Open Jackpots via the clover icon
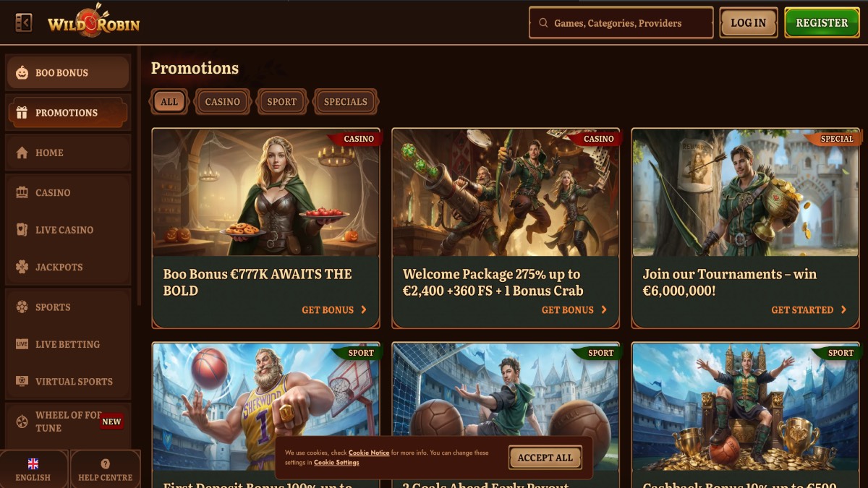 [22, 267]
